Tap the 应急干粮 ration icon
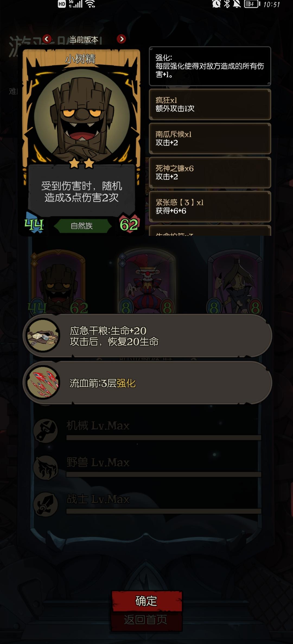 pos(43,336)
